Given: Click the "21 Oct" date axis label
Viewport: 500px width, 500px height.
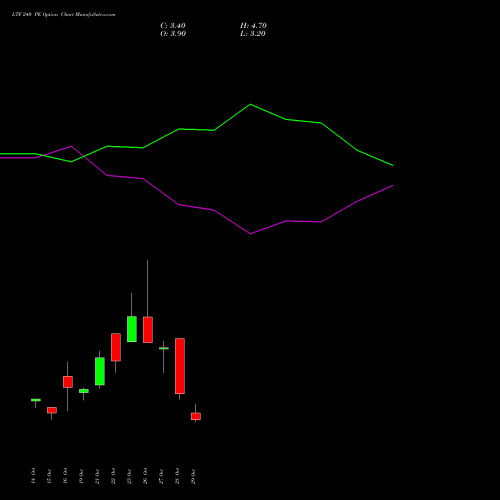Looking at the screenshot, I should pyautogui.click(x=97, y=476).
